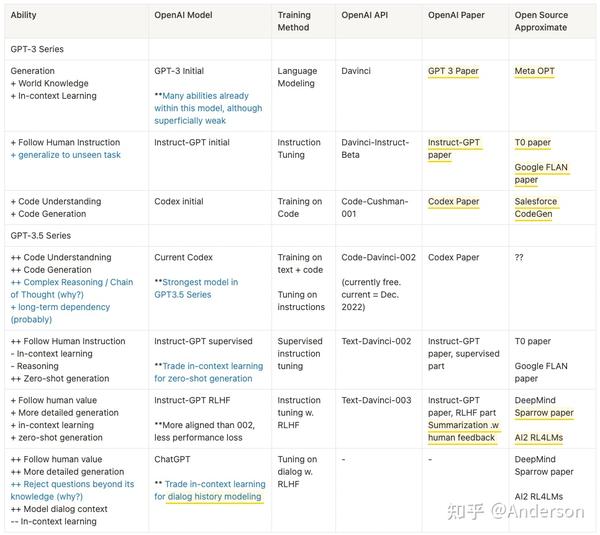Open Google FLAN paper link beside Davinci-Instruct-Beta
Viewport: 600px width, 535px height.
pos(540,173)
